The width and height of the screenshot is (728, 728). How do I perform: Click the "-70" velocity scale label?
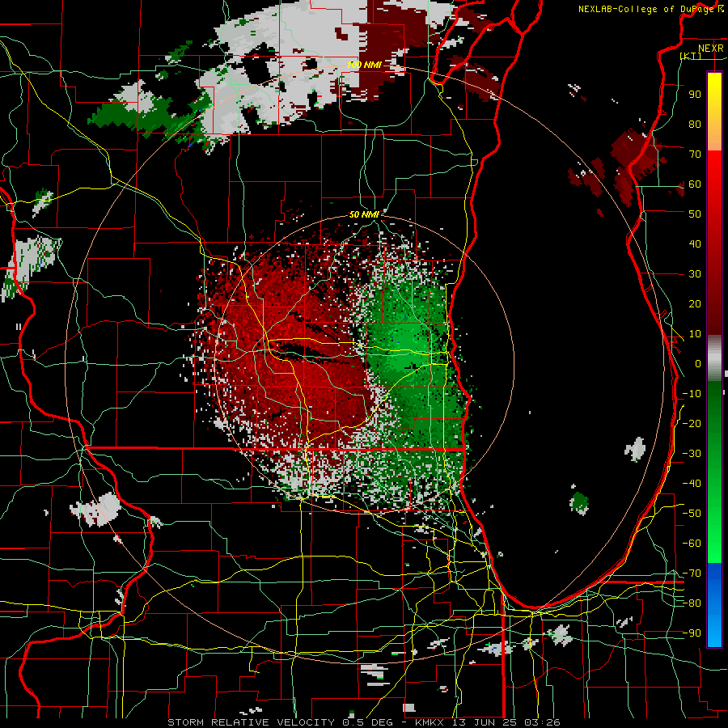pos(692,574)
